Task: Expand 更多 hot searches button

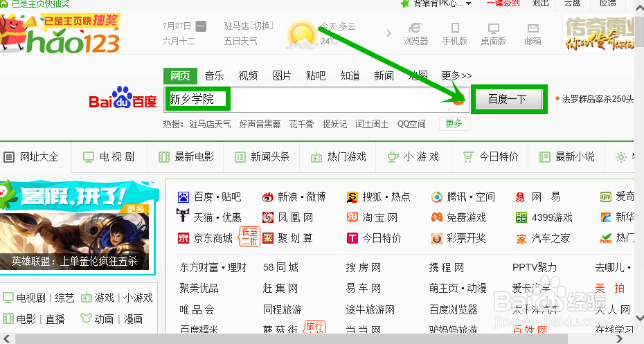Action: tap(454, 124)
